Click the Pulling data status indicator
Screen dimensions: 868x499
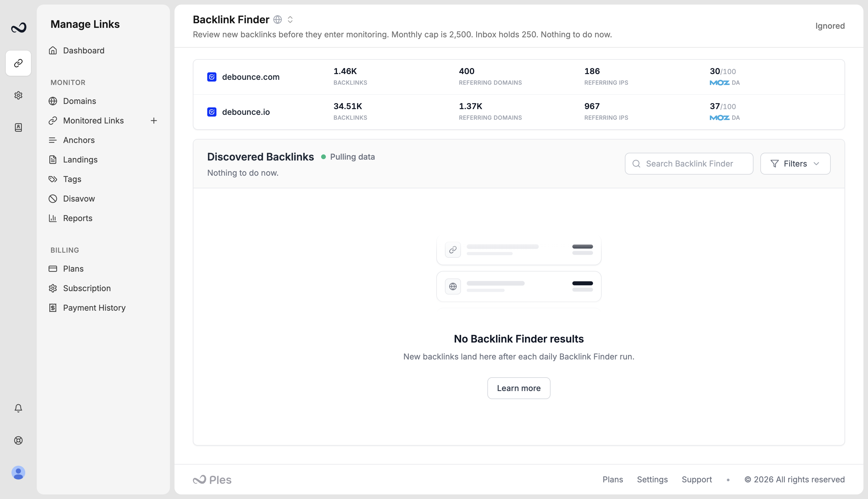coord(348,157)
